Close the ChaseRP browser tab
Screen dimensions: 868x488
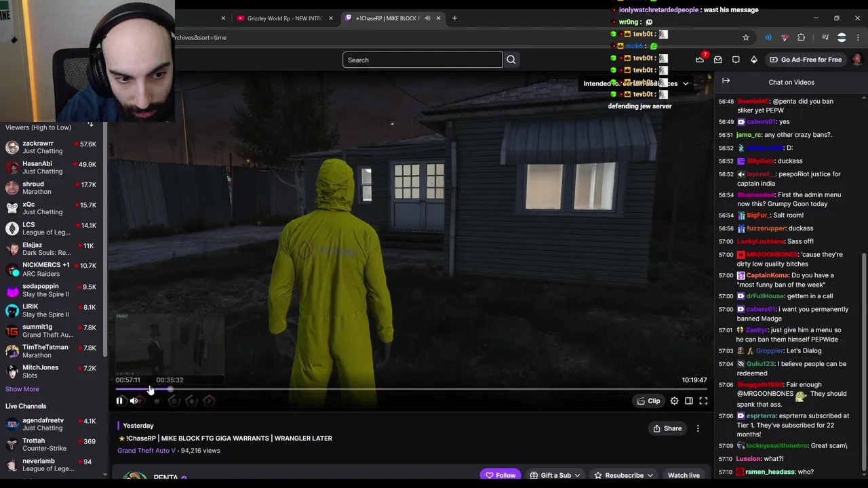(x=438, y=18)
